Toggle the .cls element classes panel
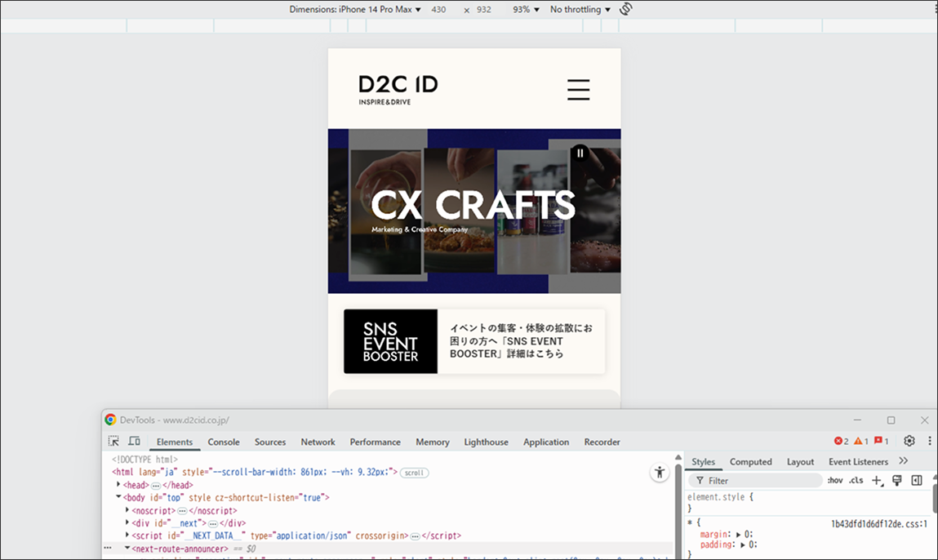 click(x=856, y=481)
